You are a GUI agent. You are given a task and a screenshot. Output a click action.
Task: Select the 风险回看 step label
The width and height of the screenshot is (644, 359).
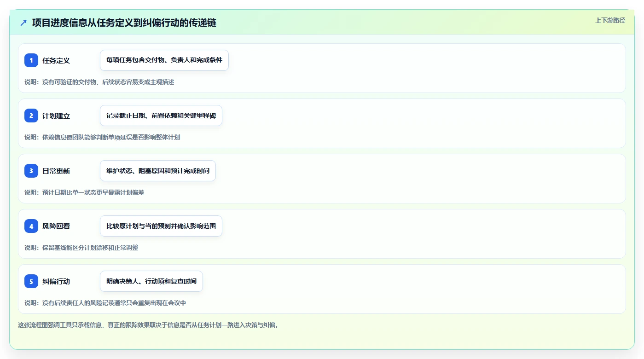tap(56, 226)
